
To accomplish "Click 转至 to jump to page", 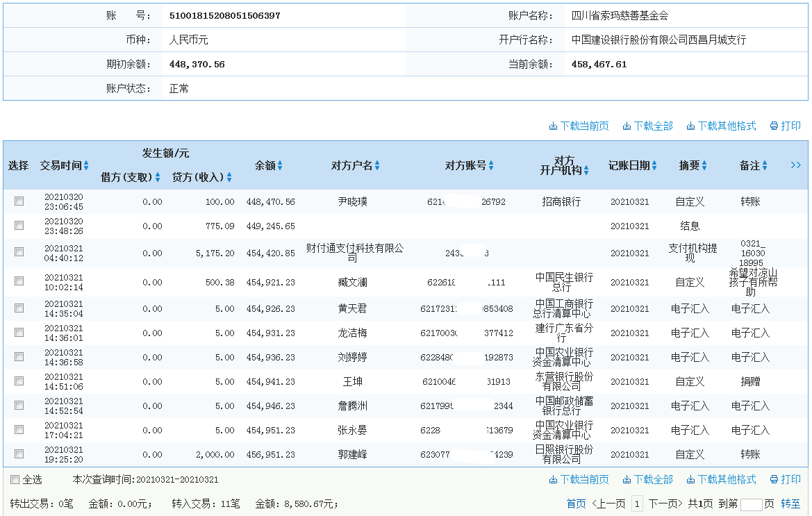I will click(791, 502).
